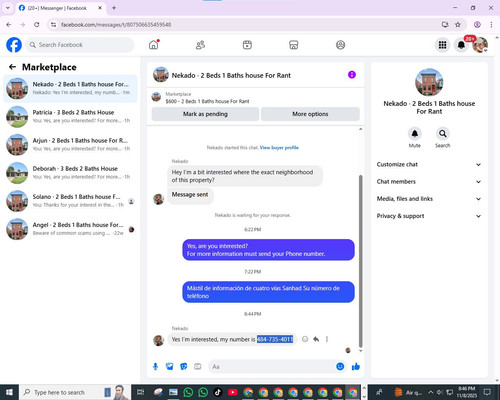Open a new browser tab
500x400 pixels.
[114, 8]
